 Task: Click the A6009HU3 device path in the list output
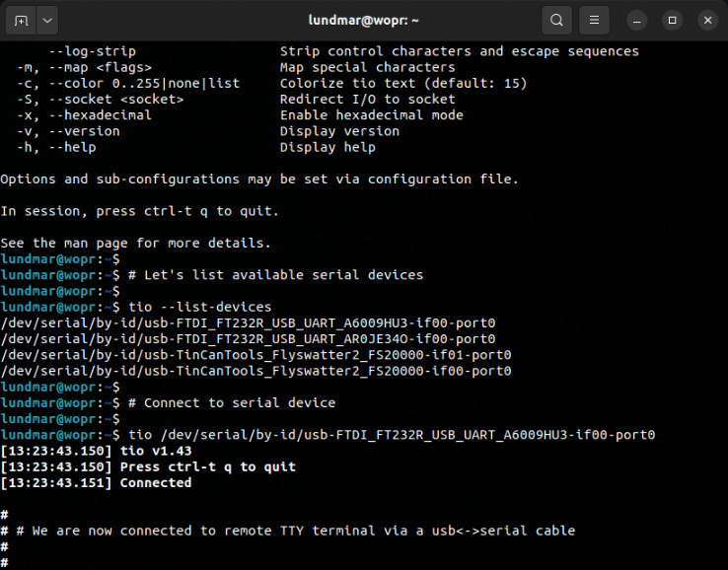pos(248,323)
